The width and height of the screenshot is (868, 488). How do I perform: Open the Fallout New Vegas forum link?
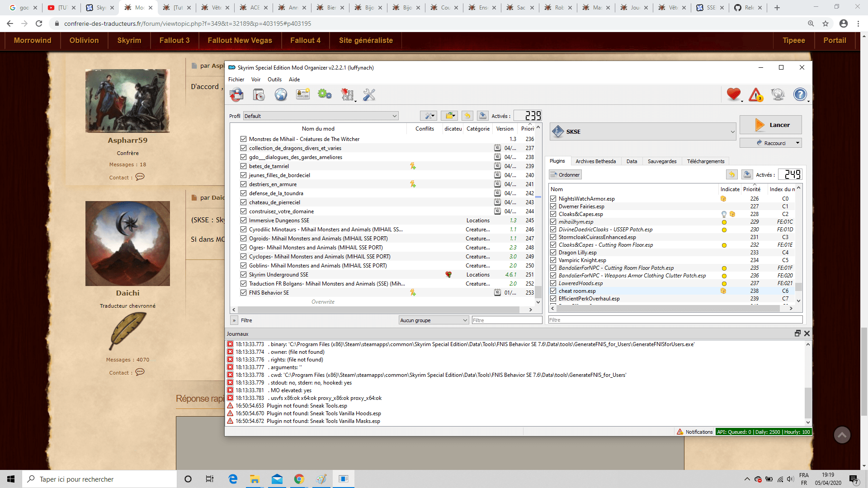[240, 40]
